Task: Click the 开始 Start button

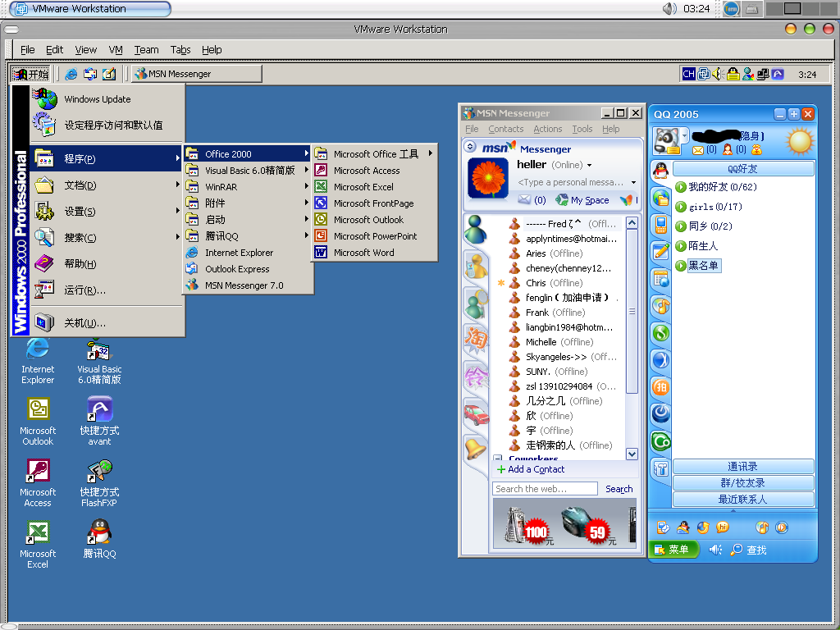Action: [30, 74]
